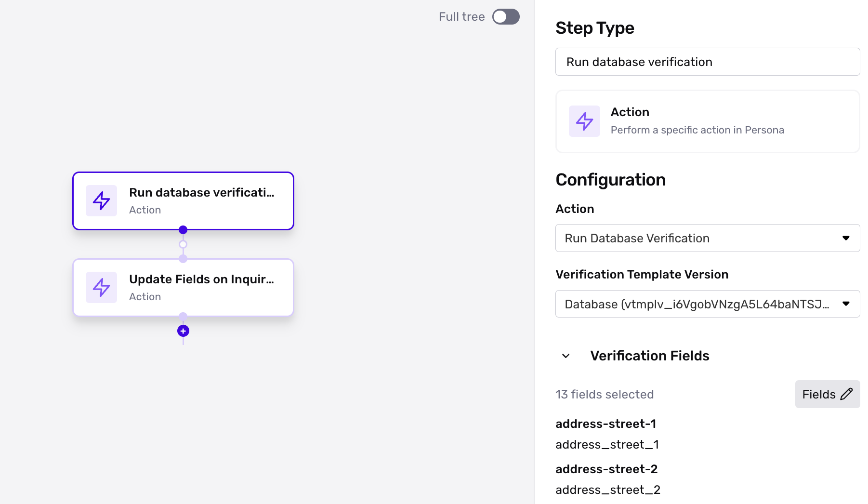The image size is (868, 504).
Task: Click the address-street-1 field label
Action: pos(606,424)
